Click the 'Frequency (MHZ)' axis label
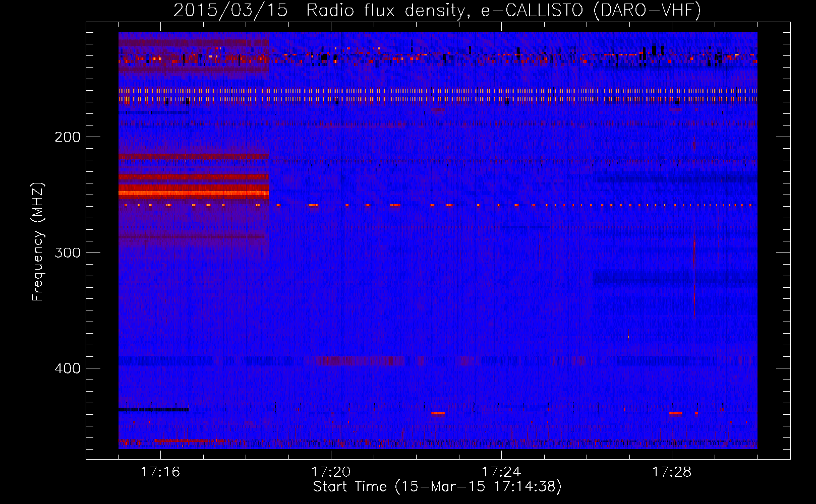Viewport: 816px width, 504px height. (x=38, y=242)
